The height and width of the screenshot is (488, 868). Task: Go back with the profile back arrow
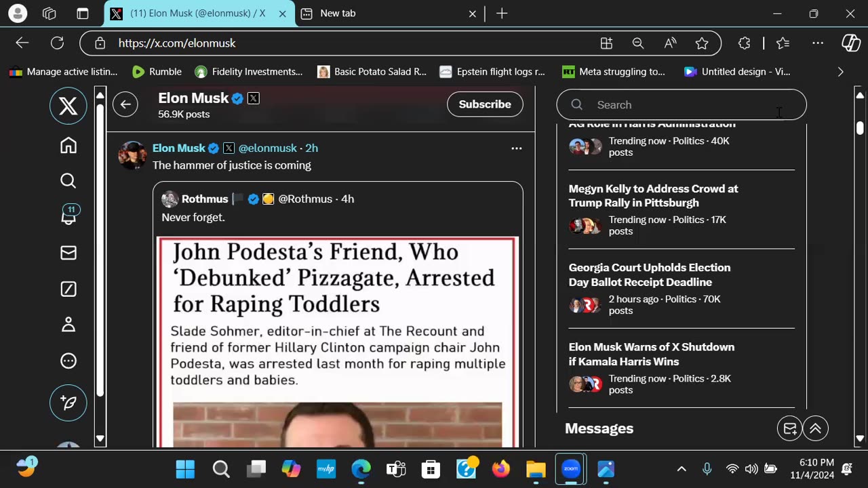(x=125, y=104)
